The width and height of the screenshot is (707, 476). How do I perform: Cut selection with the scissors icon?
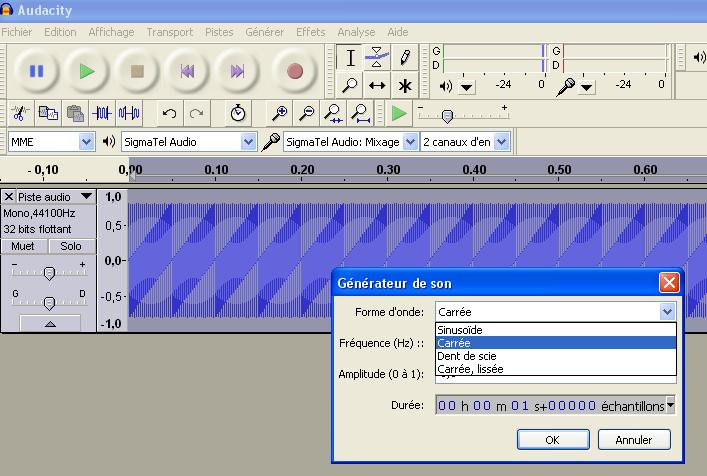click(20, 113)
